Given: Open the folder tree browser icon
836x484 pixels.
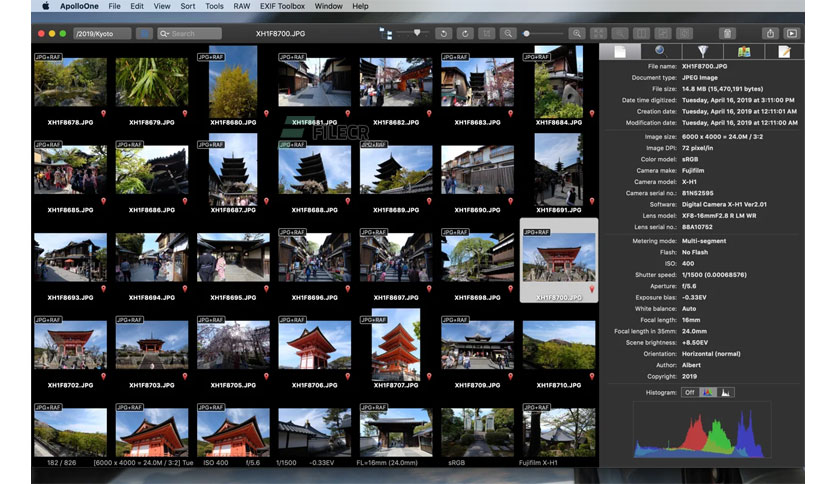Looking at the screenshot, I should pyautogui.click(x=385, y=34).
